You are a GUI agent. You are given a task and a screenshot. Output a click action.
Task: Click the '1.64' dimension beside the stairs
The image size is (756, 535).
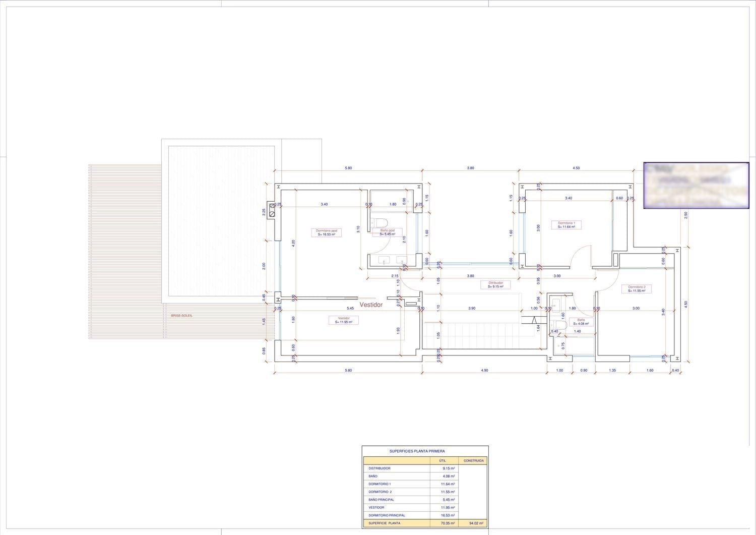(x=538, y=328)
